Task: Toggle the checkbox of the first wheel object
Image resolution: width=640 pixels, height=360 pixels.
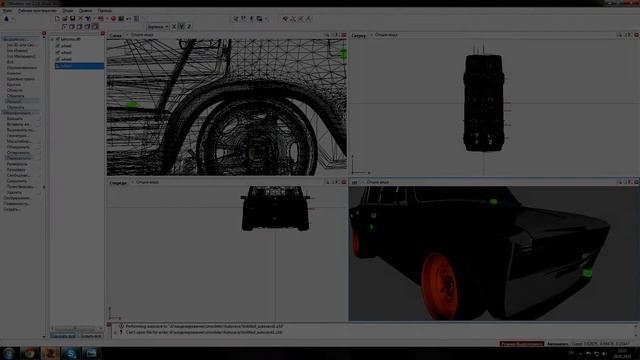Action: pos(58,46)
